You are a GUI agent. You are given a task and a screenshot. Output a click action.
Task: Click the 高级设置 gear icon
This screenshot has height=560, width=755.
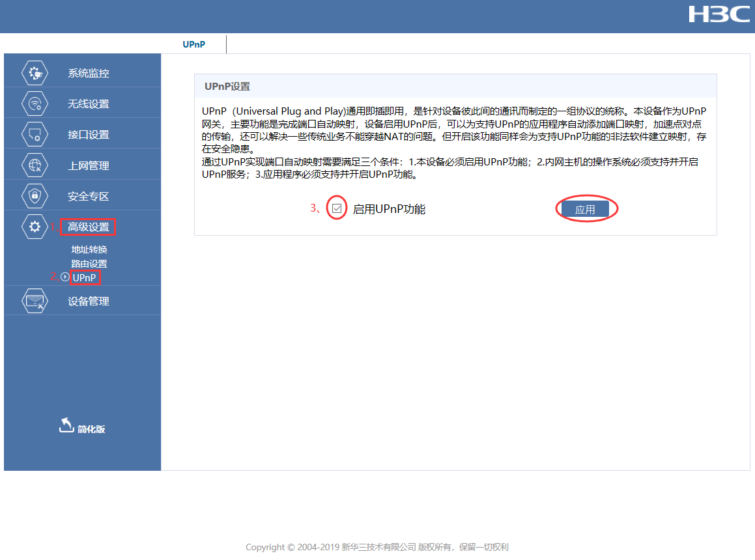coord(35,226)
